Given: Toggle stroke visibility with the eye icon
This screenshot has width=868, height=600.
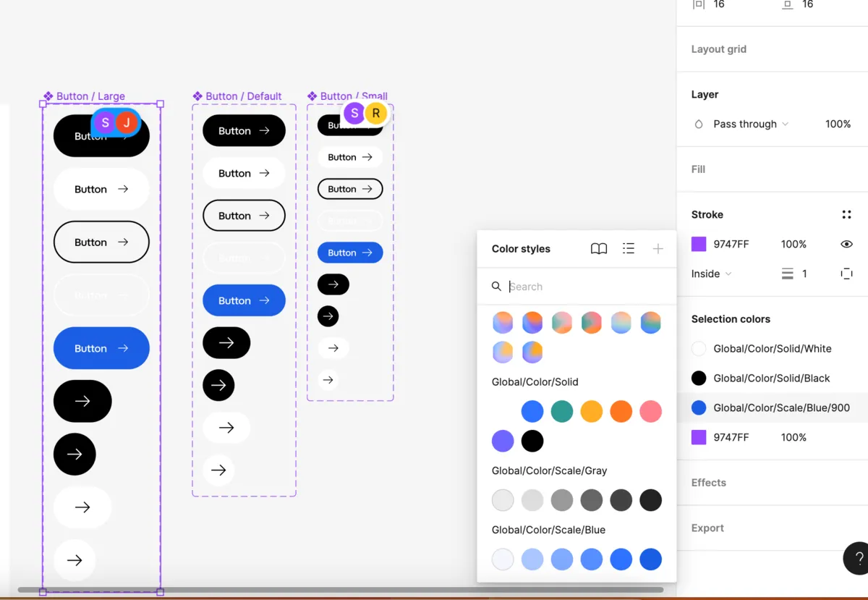Looking at the screenshot, I should [x=846, y=245].
